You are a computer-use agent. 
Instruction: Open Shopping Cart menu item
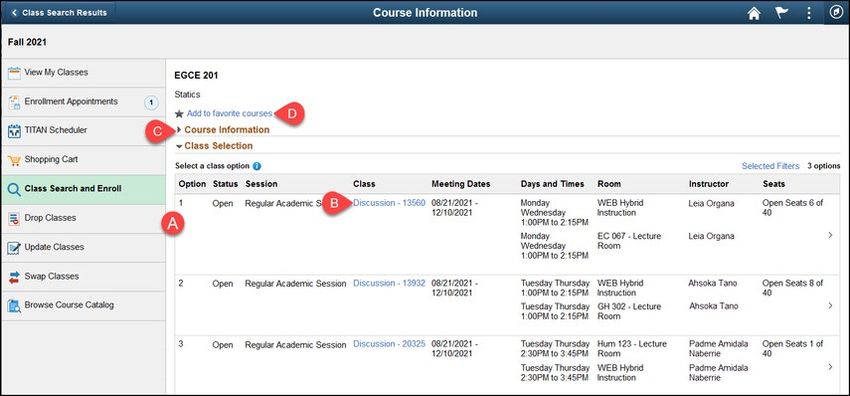point(83,160)
